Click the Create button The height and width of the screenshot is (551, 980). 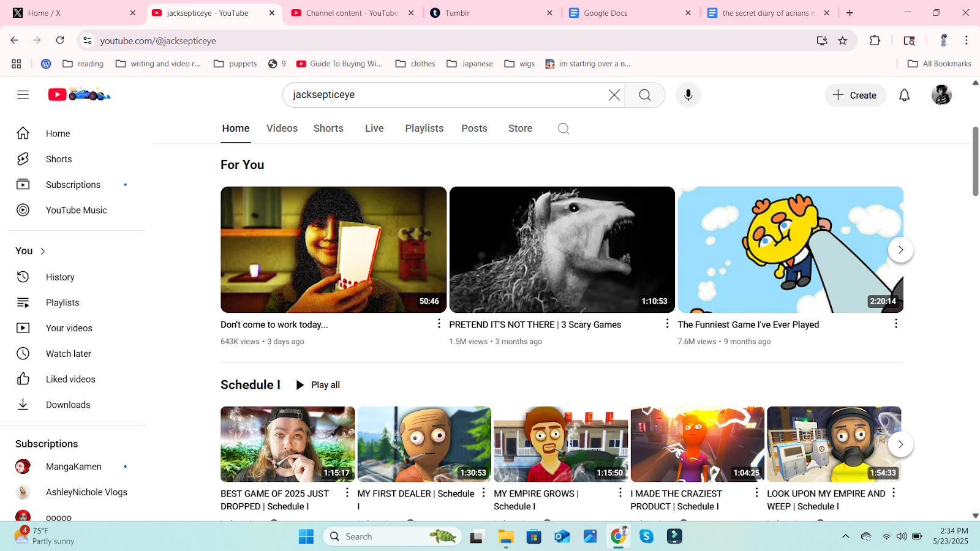click(x=855, y=95)
